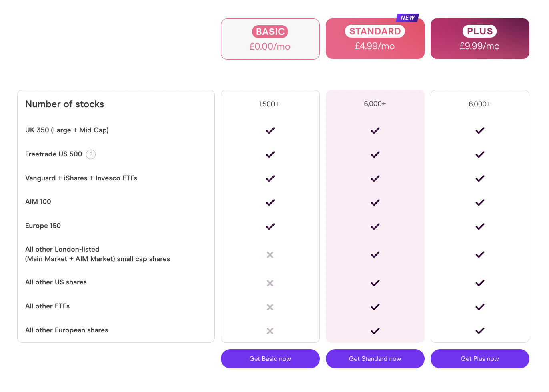Image resolution: width=549 pixels, height=392 pixels.
Task: Select the PLUS £9.99/mo plan card
Action: click(x=479, y=38)
